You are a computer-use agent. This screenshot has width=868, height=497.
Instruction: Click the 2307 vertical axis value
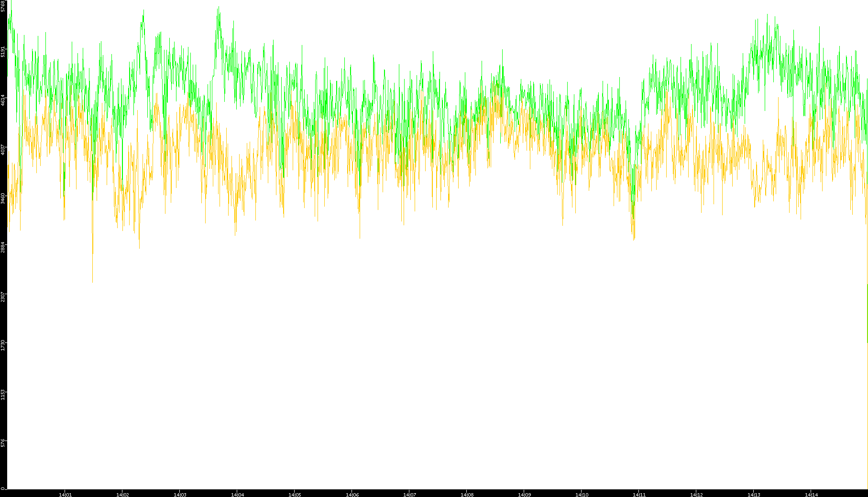pyautogui.click(x=3, y=296)
